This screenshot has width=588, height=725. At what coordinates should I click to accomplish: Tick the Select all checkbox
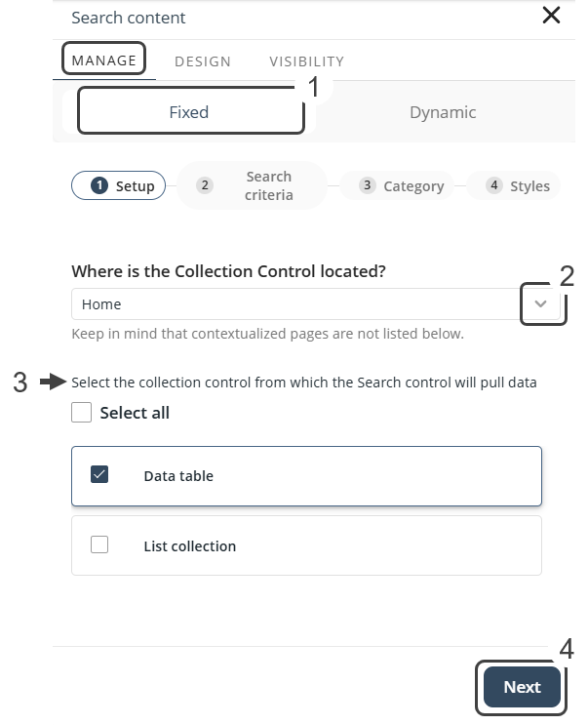coord(82,413)
